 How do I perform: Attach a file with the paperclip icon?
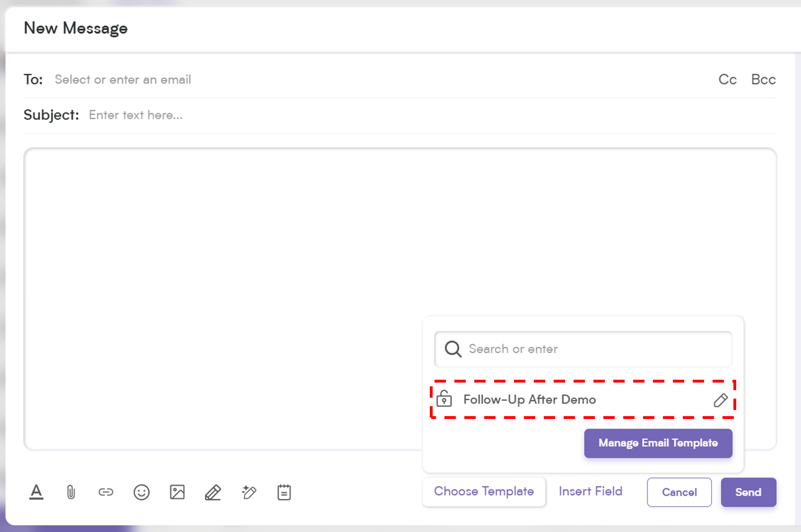(x=71, y=492)
